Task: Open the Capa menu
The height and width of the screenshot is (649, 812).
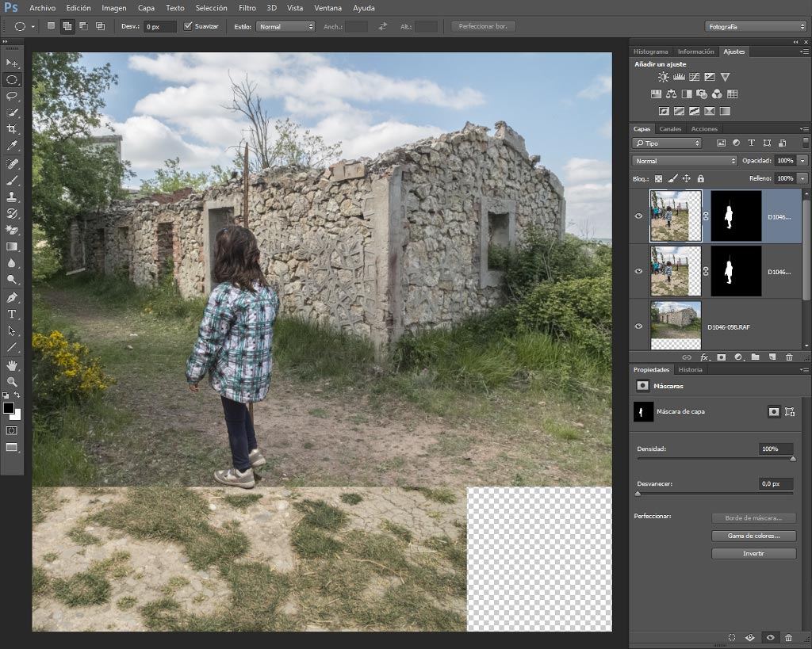Action: pyautogui.click(x=146, y=8)
